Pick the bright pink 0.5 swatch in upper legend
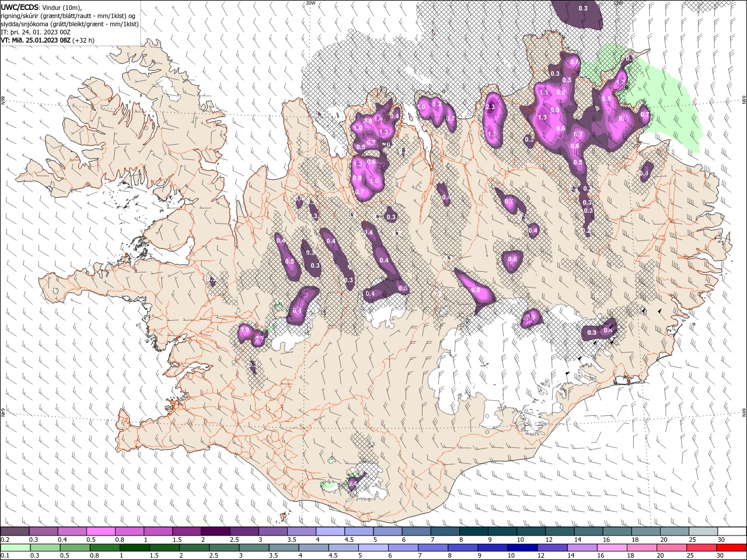The width and height of the screenshot is (747, 560). [100, 531]
